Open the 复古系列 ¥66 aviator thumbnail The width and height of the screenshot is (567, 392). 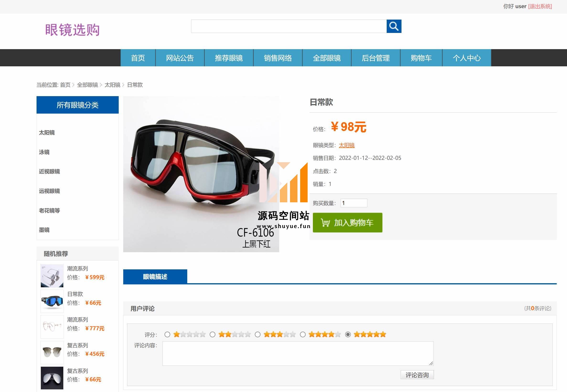52,378
